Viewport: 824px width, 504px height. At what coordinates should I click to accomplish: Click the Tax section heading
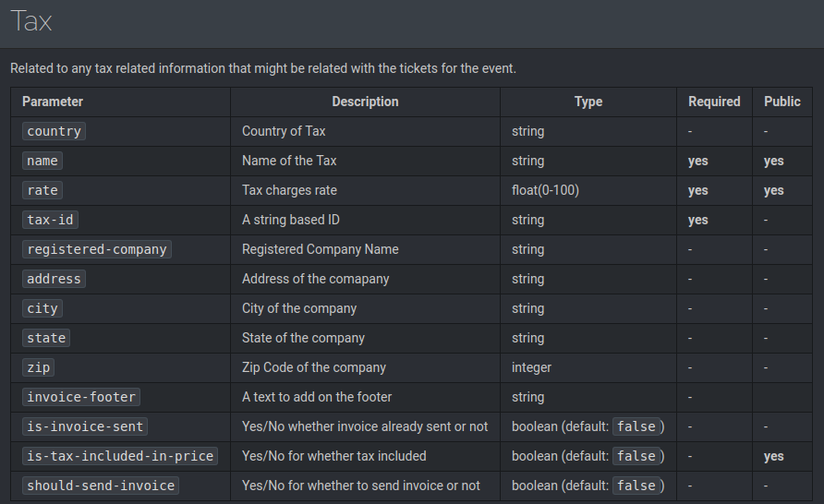(x=31, y=22)
